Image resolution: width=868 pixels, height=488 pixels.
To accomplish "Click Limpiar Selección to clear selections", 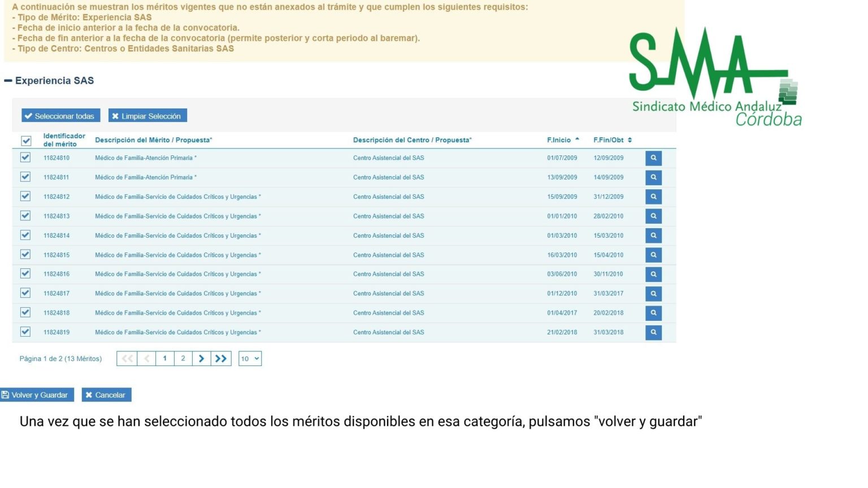I will pyautogui.click(x=147, y=115).
